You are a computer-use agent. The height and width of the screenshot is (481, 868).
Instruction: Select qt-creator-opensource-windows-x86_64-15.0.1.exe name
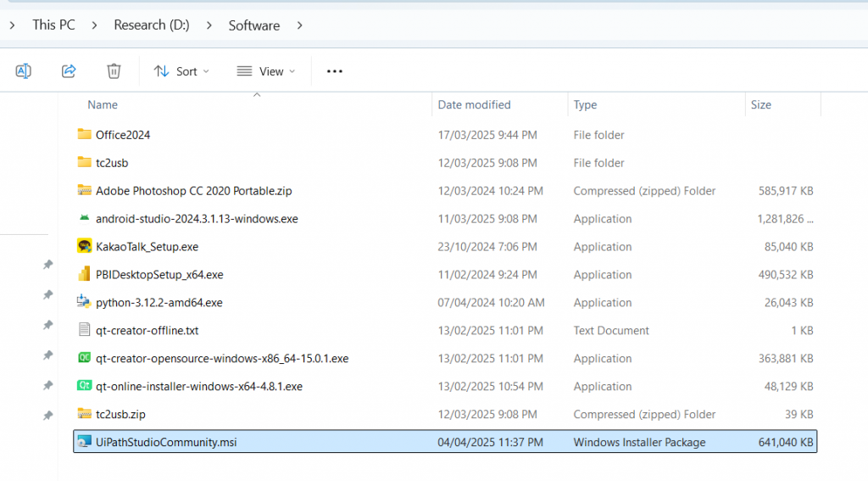[x=222, y=359]
